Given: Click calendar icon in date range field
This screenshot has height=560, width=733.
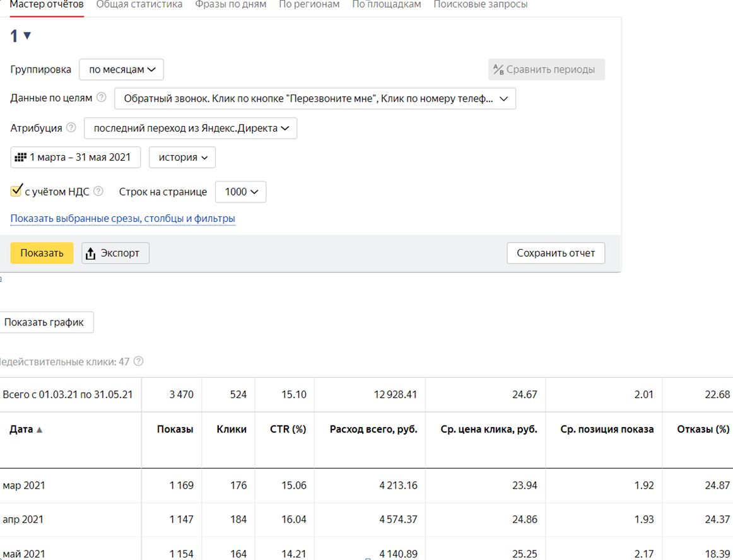Looking at the screenshot, I should tap(21, 157).
